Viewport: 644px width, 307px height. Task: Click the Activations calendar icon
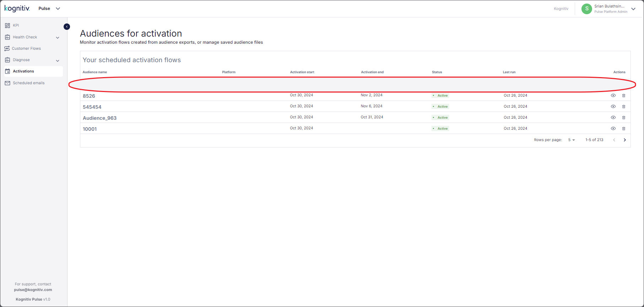[7, 71]
